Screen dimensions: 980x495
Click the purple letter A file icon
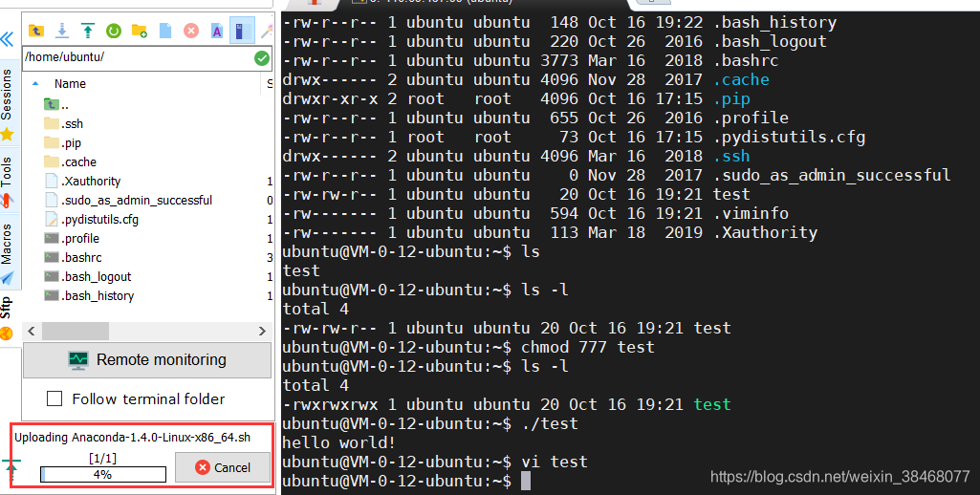[216, 30]
